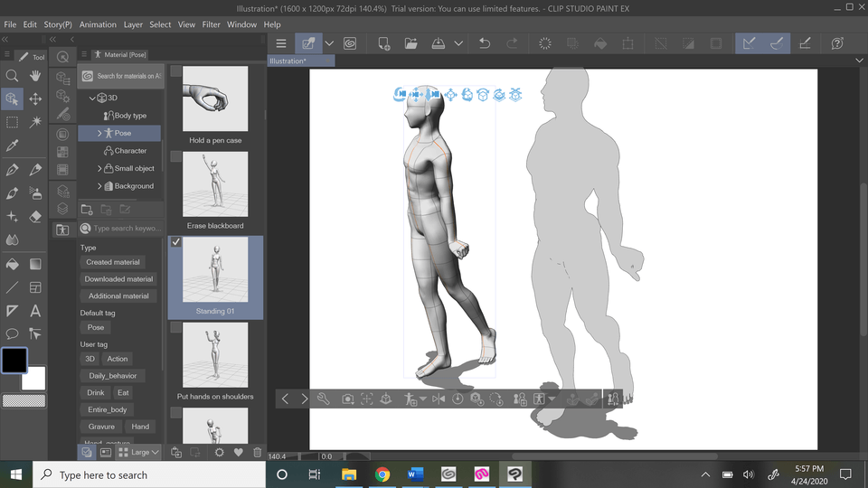Open the Filter menu
The image size is (868, 488).
[x=212, y=24]
